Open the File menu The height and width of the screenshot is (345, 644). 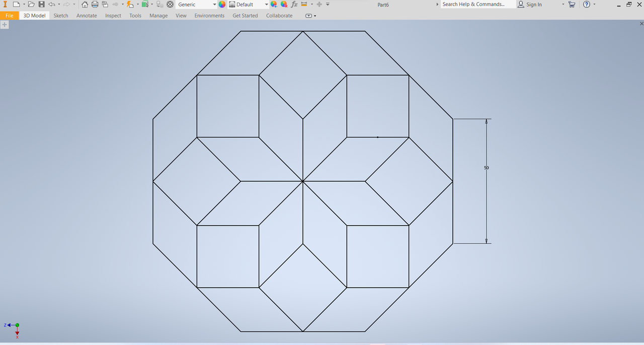(x=10, y=16)
